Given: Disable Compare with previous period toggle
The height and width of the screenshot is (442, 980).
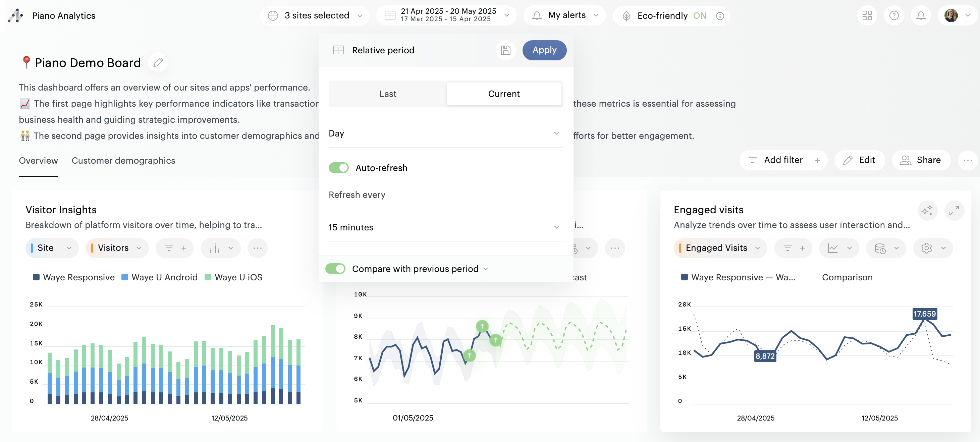Looking at the screenshot, I should (x=335, y=269).
